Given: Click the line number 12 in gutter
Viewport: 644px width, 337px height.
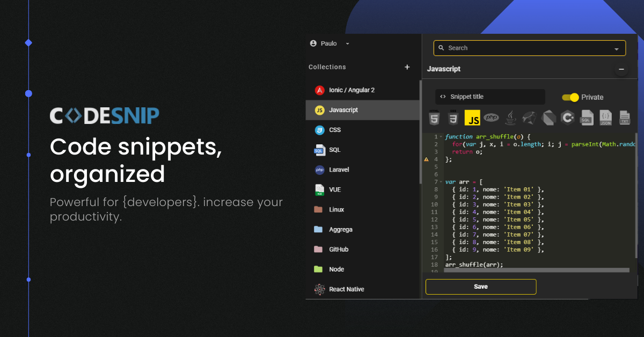Looking at the screenshot, I should [435, 219].
